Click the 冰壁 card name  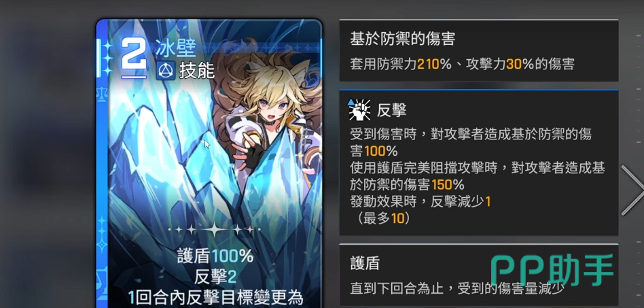[x=175, y=48]
